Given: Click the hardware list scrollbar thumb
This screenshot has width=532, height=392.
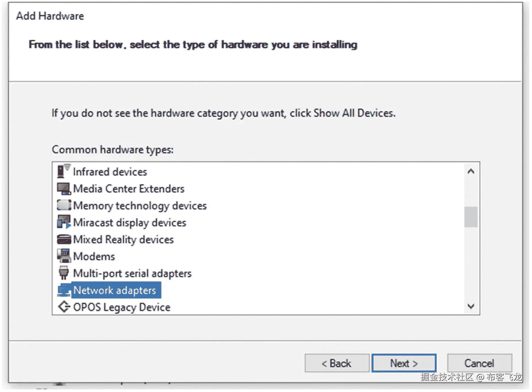Looking at the screenshot, I should point(471,217).
